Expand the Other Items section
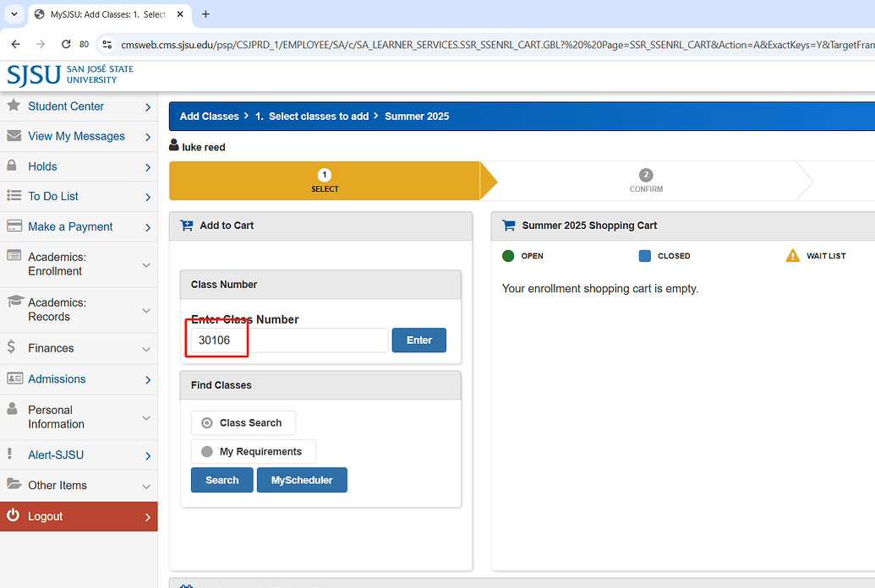This screenshot has height=588, width=875. pos(78,486)
